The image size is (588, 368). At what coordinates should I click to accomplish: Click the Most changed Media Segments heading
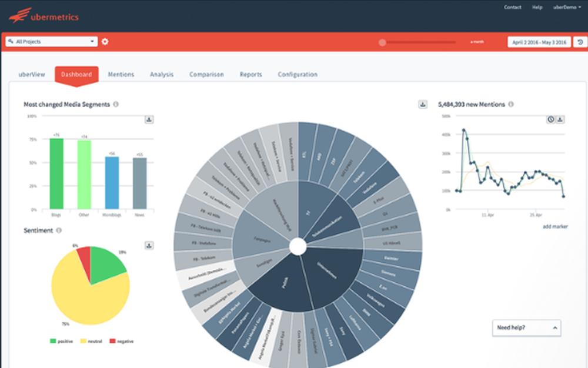67,104
